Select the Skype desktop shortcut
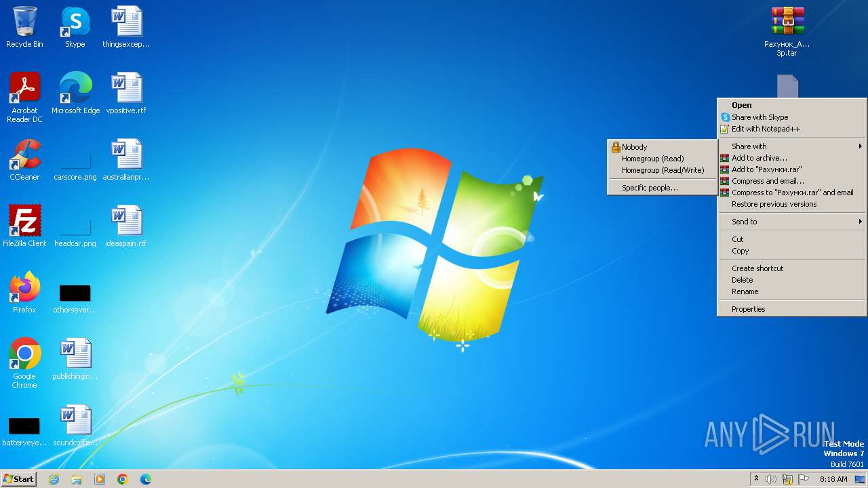868x488 pixels. (x=75, y=27)
